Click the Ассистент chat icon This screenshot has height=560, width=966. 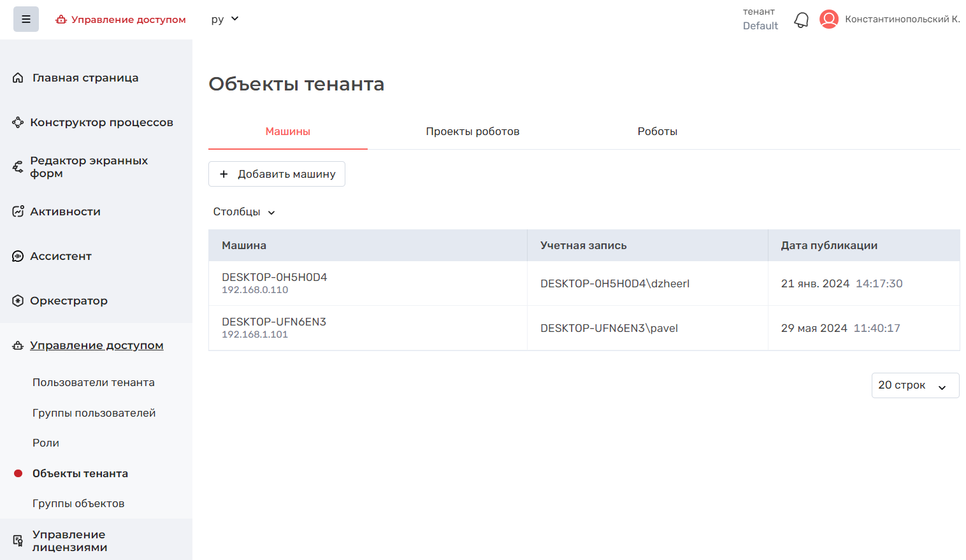(x=18, y=256)
